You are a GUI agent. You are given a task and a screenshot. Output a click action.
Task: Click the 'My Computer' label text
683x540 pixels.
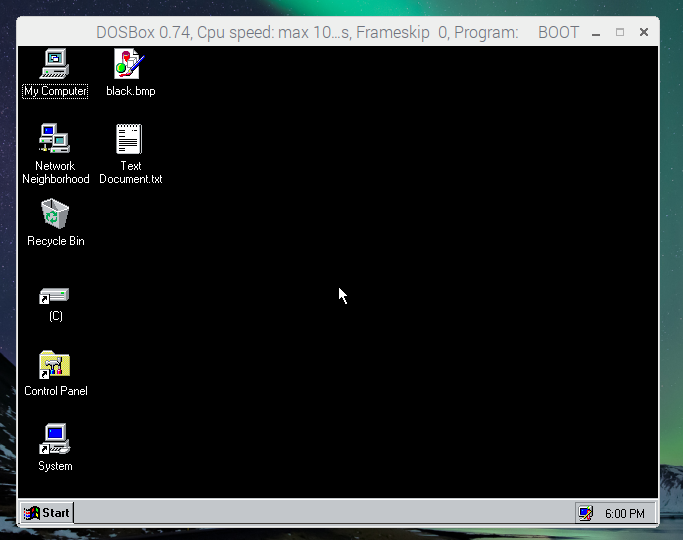tap(55, 91)
